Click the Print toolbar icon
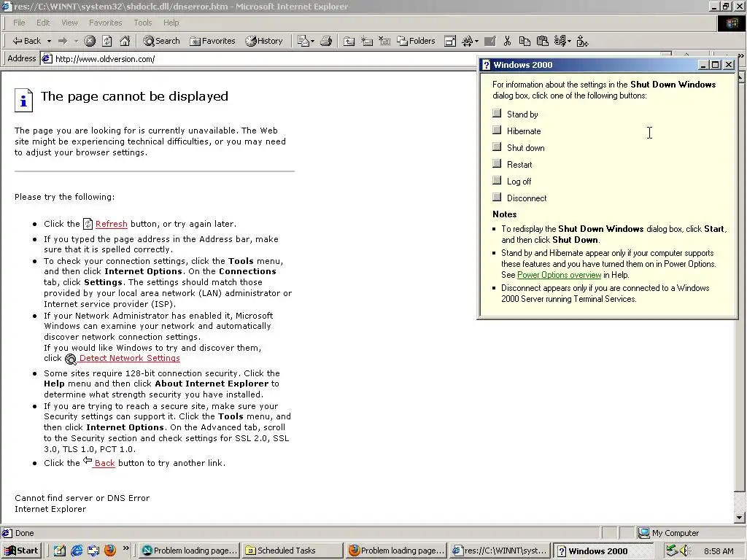747x560 pixels. [x=326, y=41]
